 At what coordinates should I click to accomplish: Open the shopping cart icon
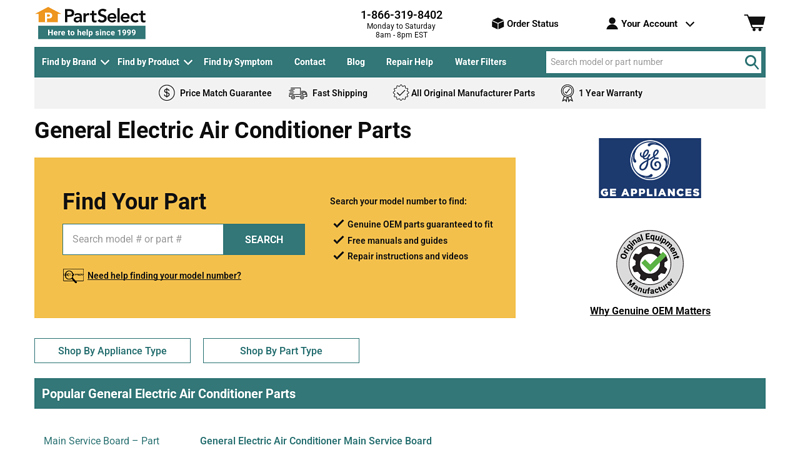coord(755,22)
